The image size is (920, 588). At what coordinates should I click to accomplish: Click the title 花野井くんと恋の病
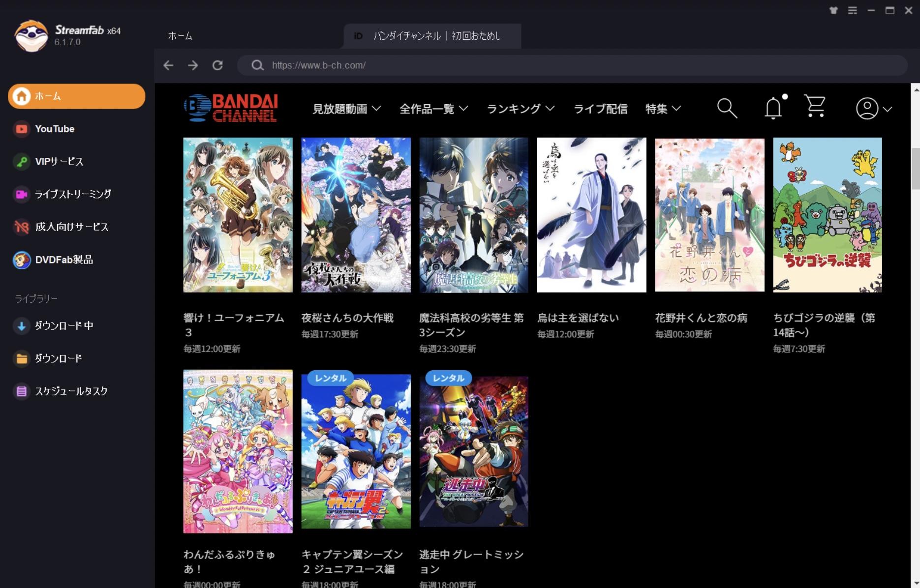701,318
